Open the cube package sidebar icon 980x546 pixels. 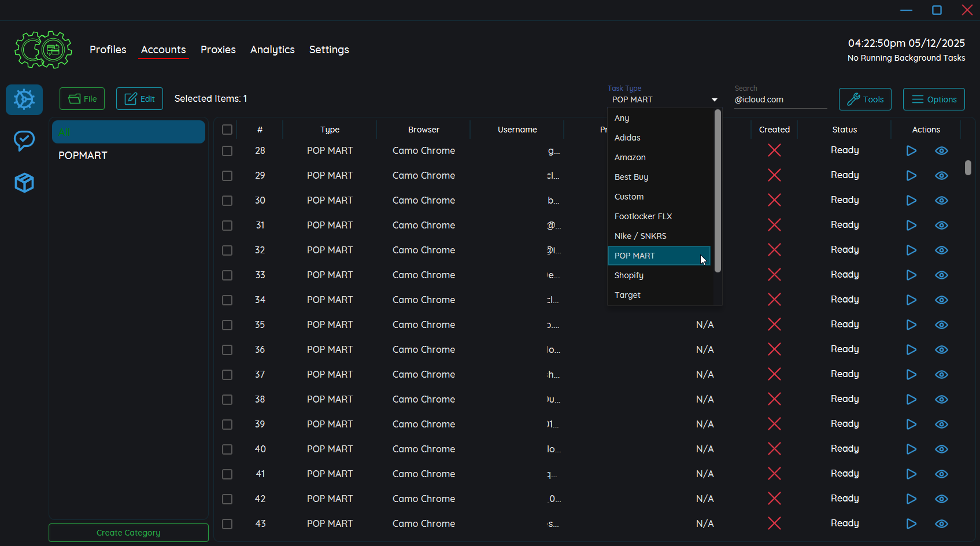(24, 183)
